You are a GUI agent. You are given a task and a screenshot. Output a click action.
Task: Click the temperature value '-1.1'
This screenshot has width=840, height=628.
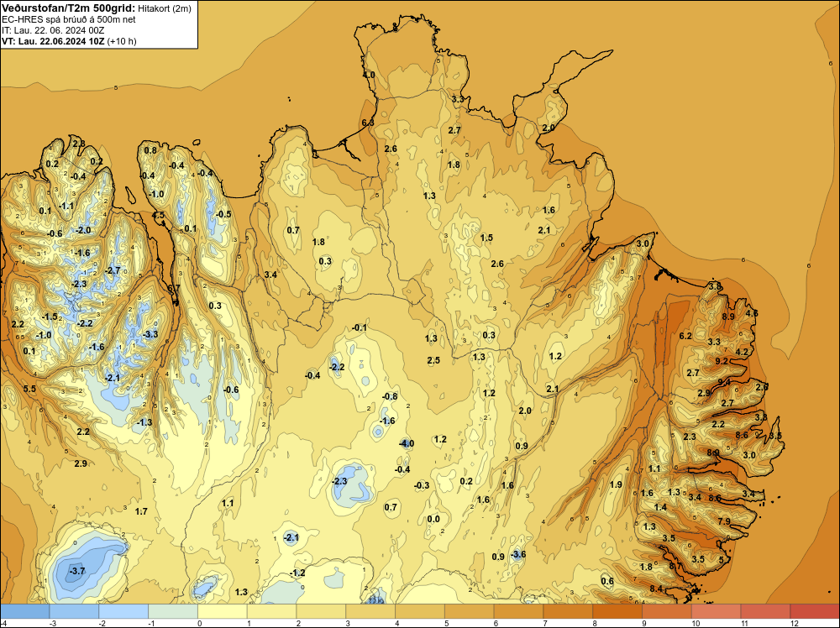tap(66, 206)
